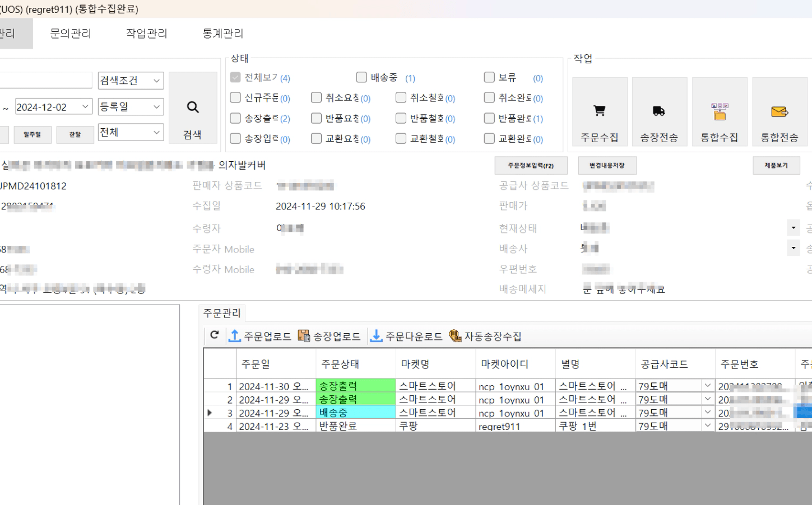Check the 송장출력 status filter
This screenshot has height=505, width=812.
point(235,118)
